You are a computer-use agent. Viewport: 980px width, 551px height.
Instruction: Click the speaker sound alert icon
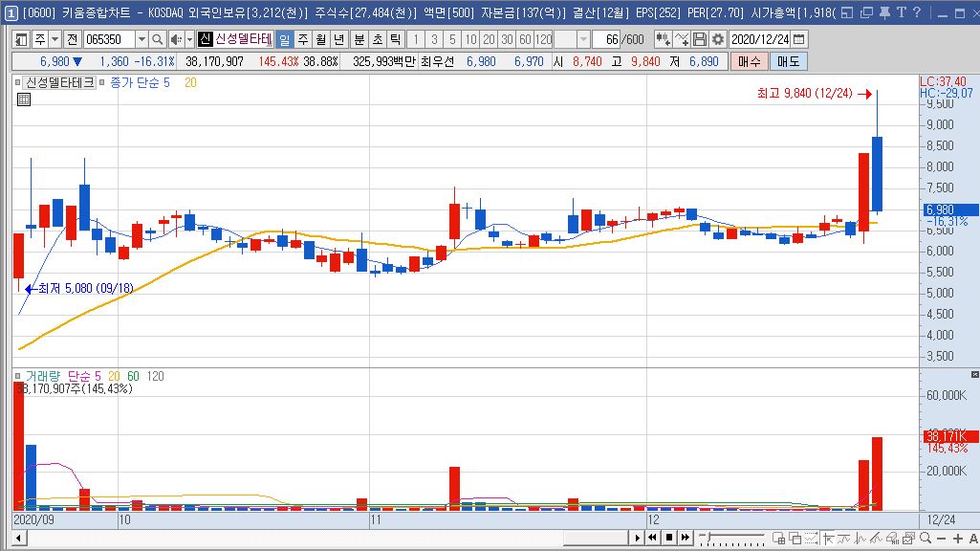pyautogui.click(x=176, y=39)
